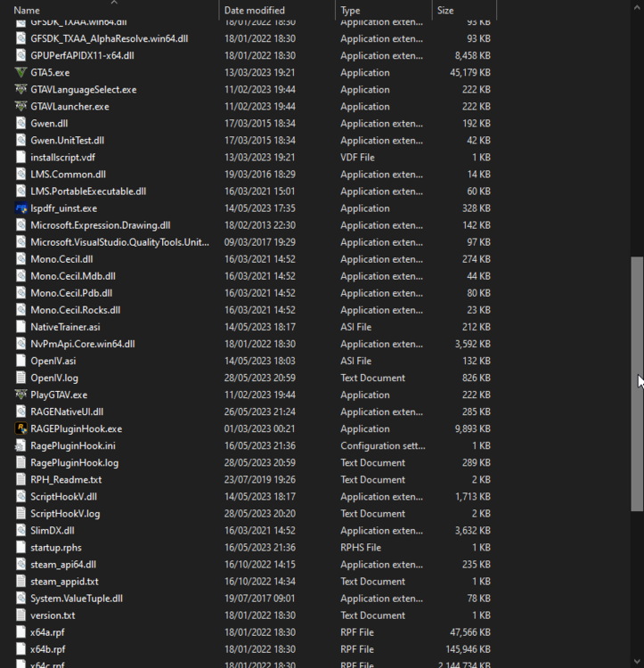Click the Configuration sett... type cell
The width and height of the screenshot is (644, 668).
click(x=382, y=445)
